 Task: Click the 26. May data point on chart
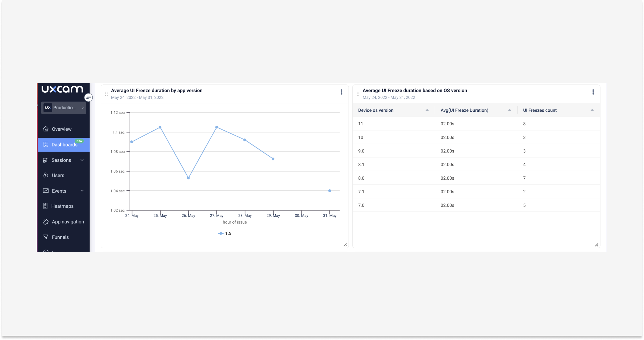click(188, 178)
